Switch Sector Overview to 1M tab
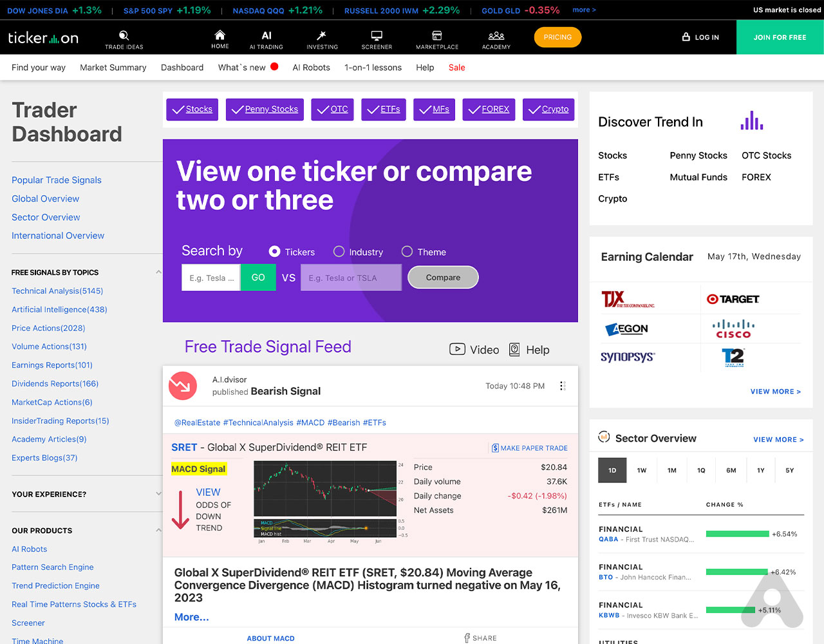Viewport: 824px width, 644px height. (671, 470)
